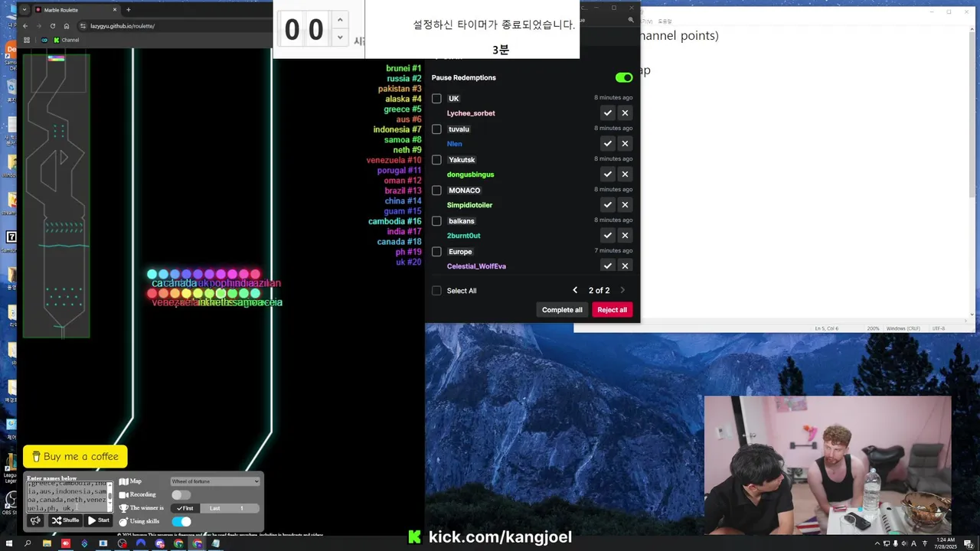
Task: Switch to the Marble Roulette browser tab
Action: (75, 10)
